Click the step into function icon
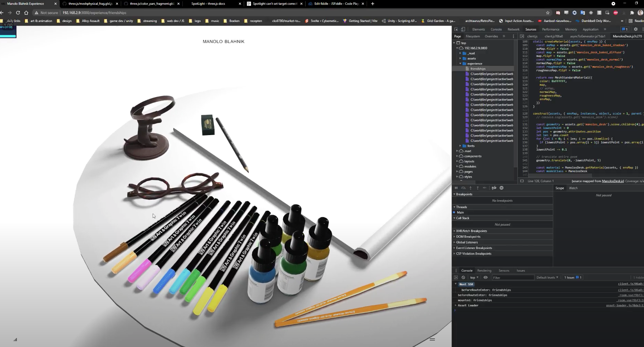644x347 pixels. (470, 188)
